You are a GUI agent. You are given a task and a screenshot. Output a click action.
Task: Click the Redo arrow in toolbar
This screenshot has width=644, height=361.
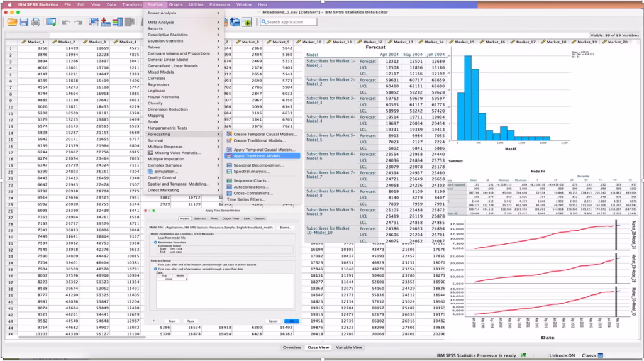[x=78, y=22]
